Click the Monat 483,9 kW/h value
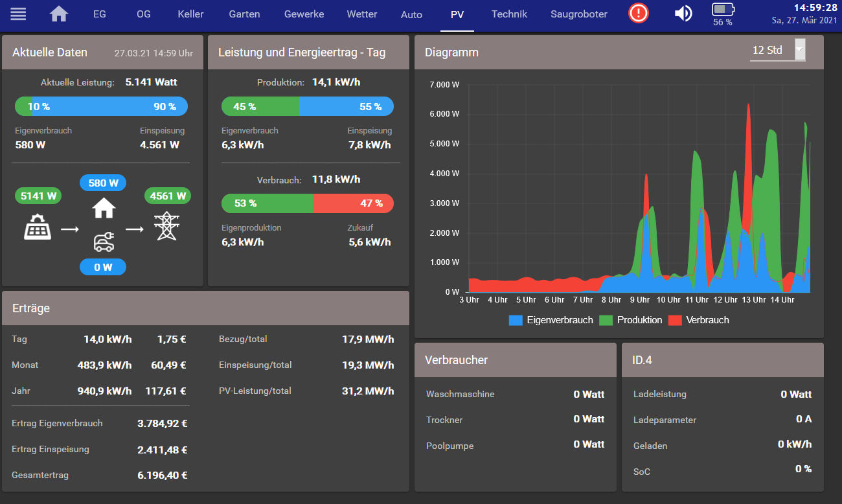Image resolution: width=842 pixels, height=504 pixels. point(104,365)
